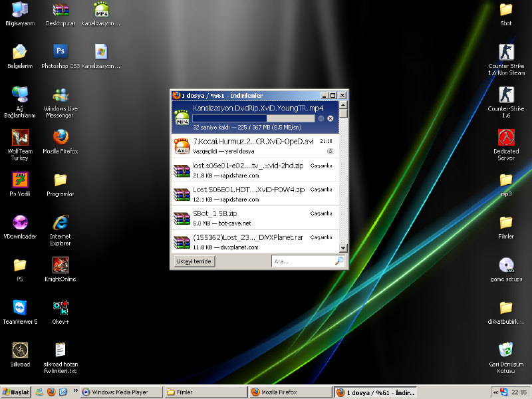The image size is (532, 399).
Task: Select the TeamViewer 5 desktop icon
Action: (20, 312)
